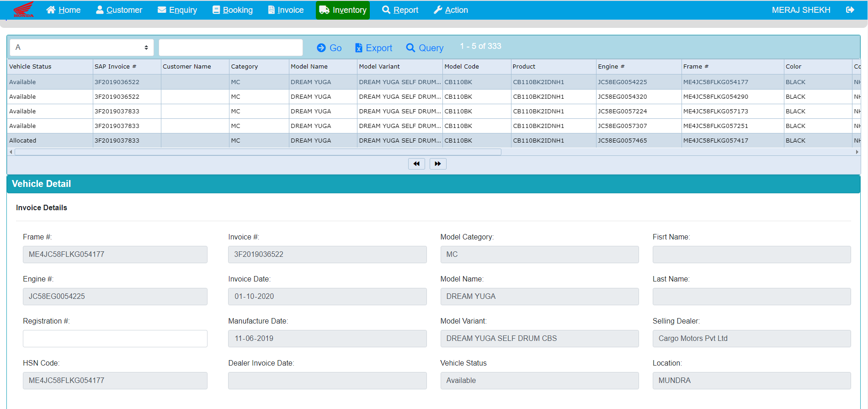
Task: Open the Action menu
Action: point(451,10)
